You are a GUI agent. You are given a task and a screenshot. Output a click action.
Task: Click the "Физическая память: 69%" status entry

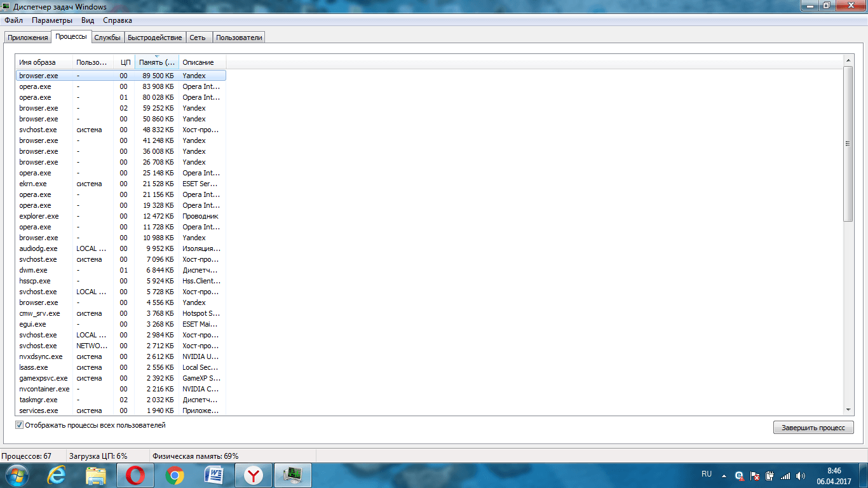click(195, 456)
